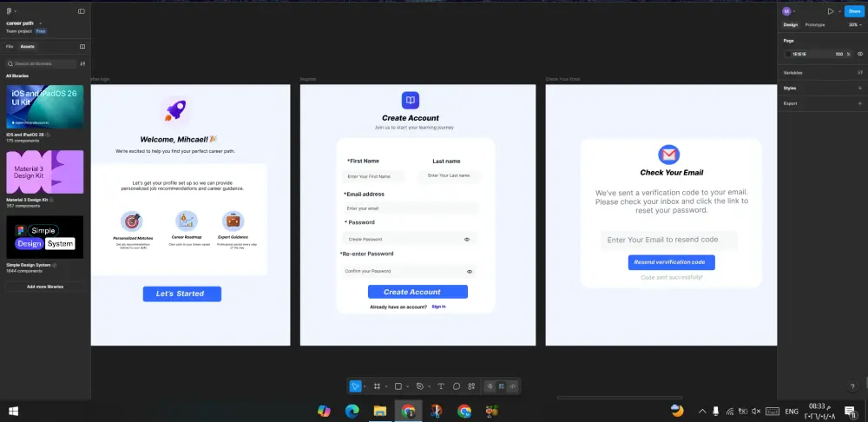Click the Enter Your Email to resend code field
The width and height of the screenshot is (868, 422).
[669, 240]
